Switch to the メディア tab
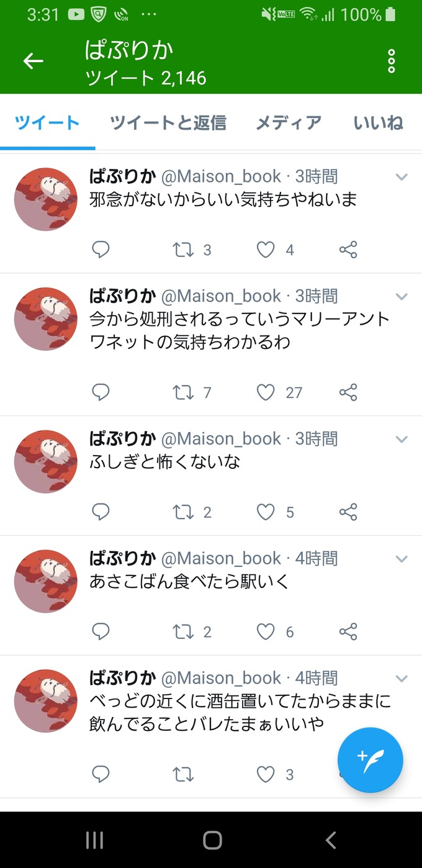The width and height of the screenshot is (422, 868). [289, 123]
